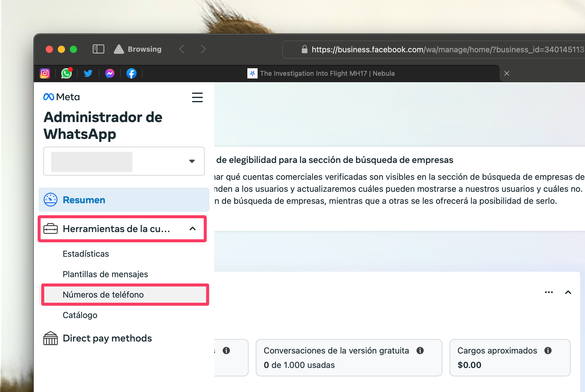Select the Resumen dashboard icon
The width and height of the screenshot is (585, 392).
click(51, 200)
